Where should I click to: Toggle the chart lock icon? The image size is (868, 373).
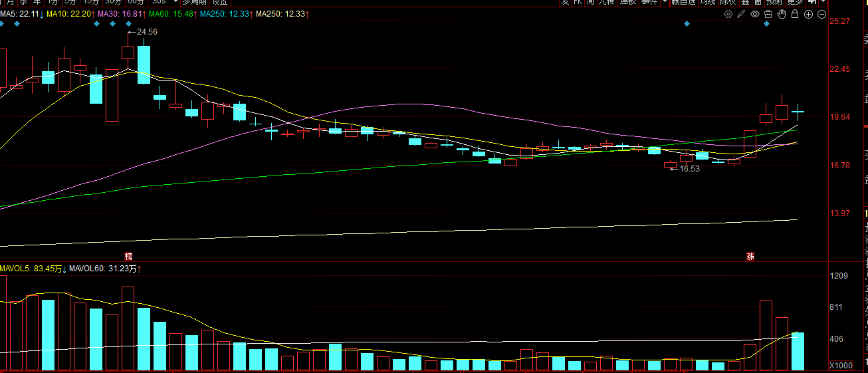(x=795, y=14)
